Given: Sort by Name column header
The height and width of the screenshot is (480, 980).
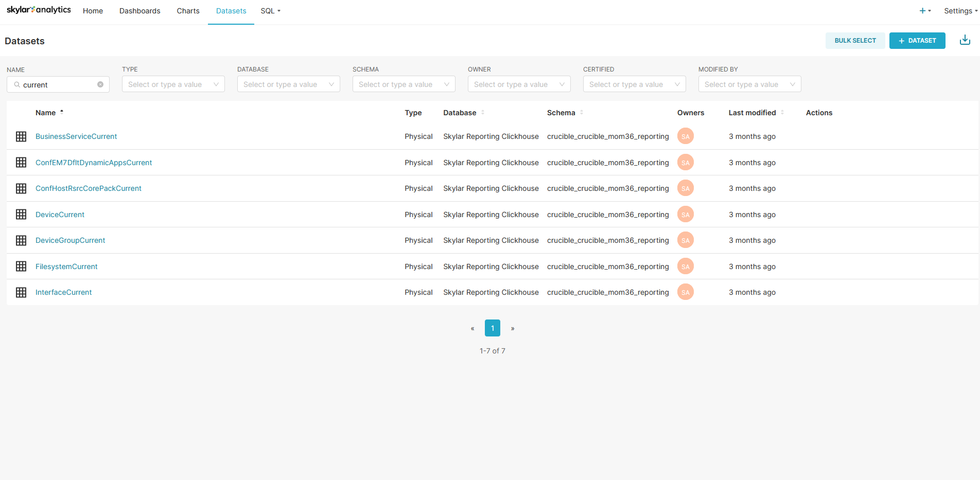Looking at the screenshot, I should tap(49, 113).
